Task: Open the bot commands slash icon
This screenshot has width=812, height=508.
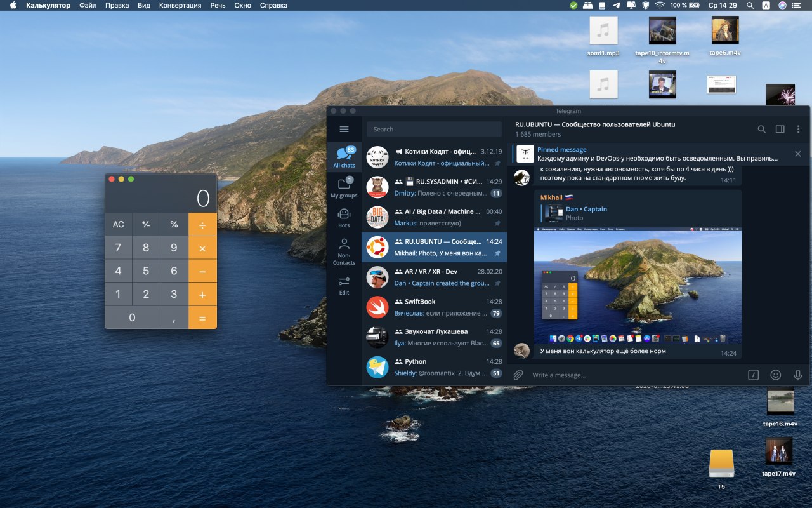Action: pyautogui.click(x=753, y=375)
